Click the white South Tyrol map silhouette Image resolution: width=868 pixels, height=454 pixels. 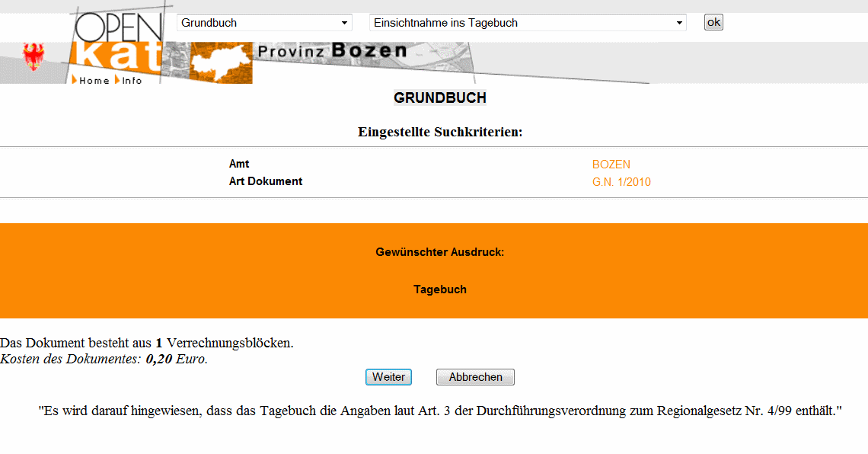pos(221,62)
